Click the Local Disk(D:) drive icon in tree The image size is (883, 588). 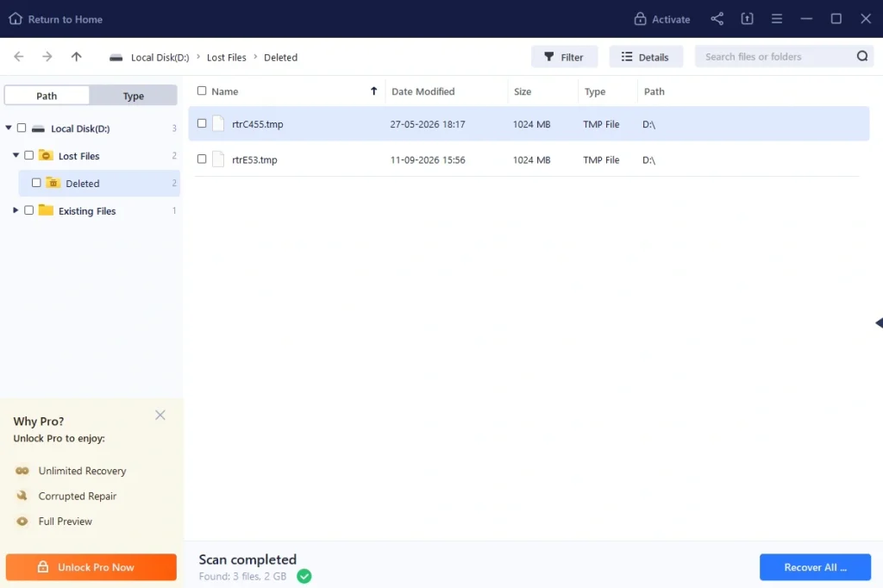click(x=38, y=128)
